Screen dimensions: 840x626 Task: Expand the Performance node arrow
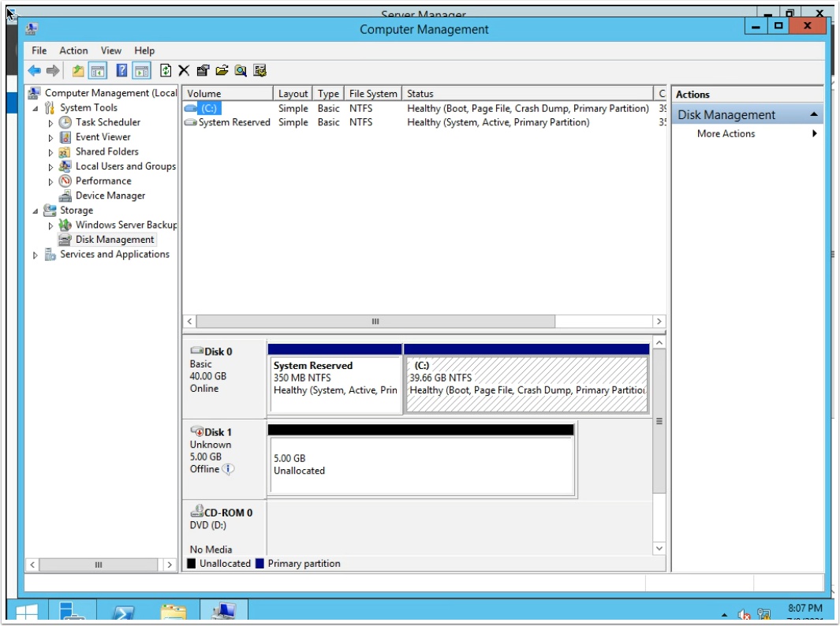coord(51,181)
